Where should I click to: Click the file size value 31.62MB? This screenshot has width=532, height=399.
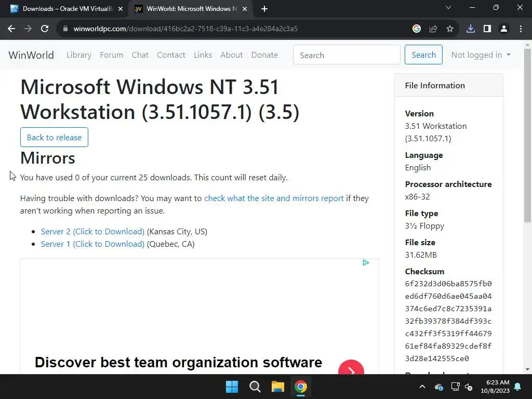[x=421, y=255]
